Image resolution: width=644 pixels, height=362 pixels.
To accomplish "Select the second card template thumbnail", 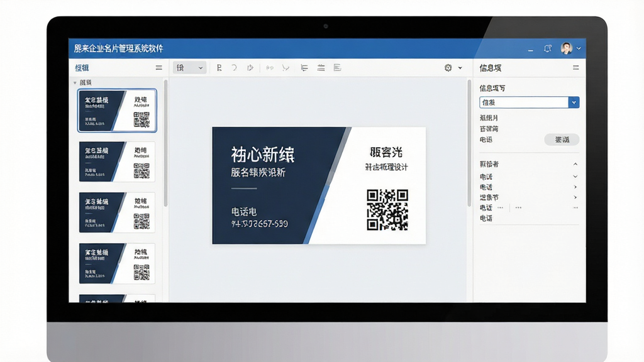I will coord(117,162).
